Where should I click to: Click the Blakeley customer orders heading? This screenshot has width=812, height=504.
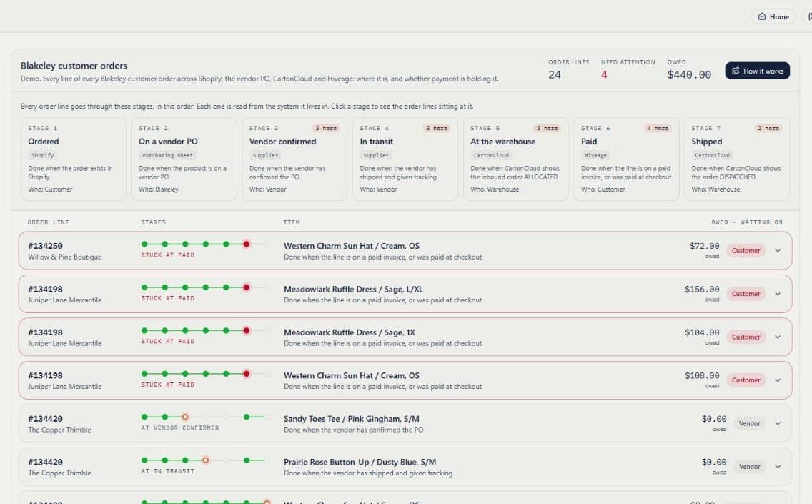74,66
